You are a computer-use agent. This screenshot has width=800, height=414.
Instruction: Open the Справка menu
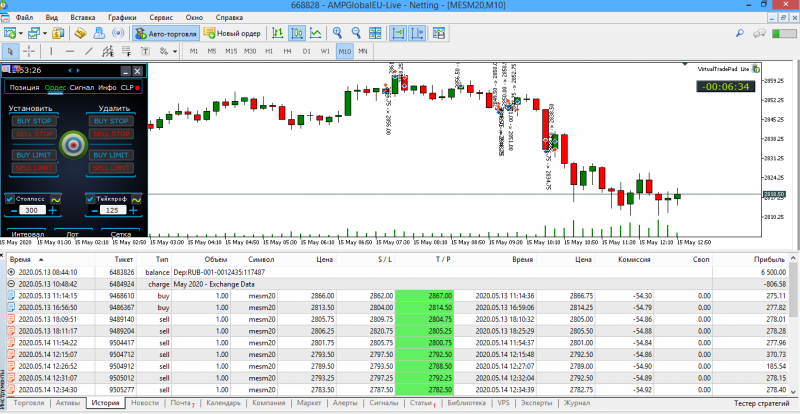tap(229, 17)
